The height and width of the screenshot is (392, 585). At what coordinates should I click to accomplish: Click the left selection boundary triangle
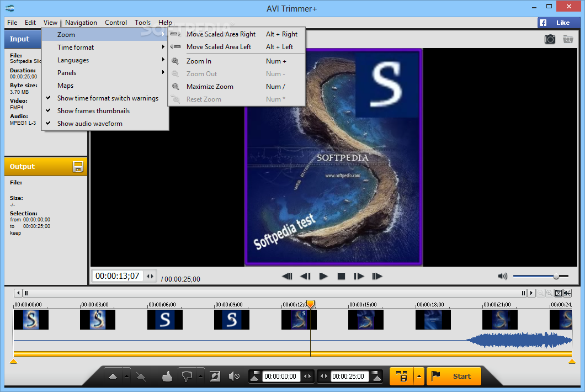tap(13, 362)
